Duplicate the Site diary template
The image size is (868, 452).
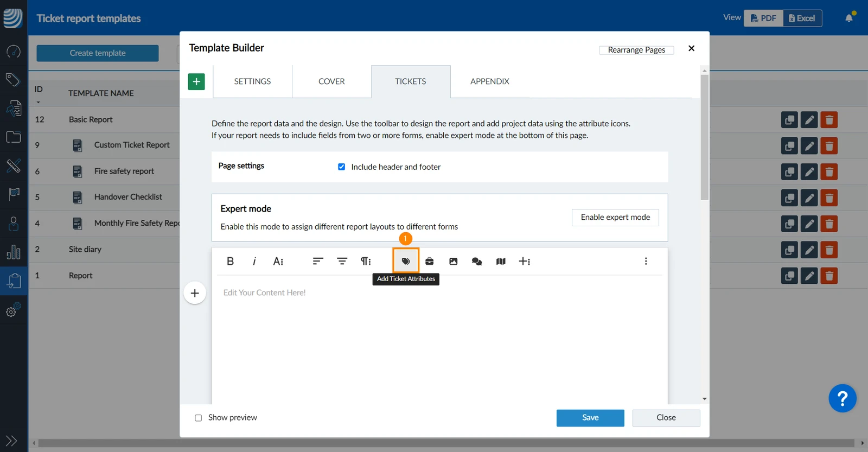tap(789, 250)
